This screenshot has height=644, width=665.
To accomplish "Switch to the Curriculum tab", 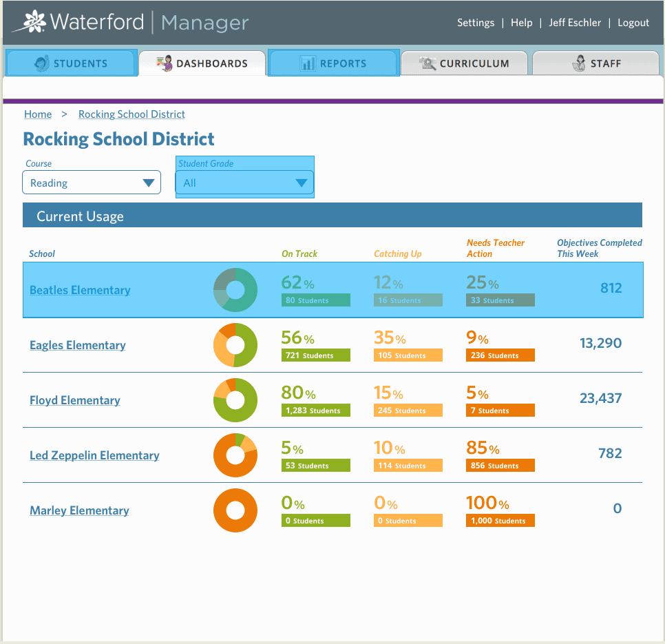I will point(465,63).
